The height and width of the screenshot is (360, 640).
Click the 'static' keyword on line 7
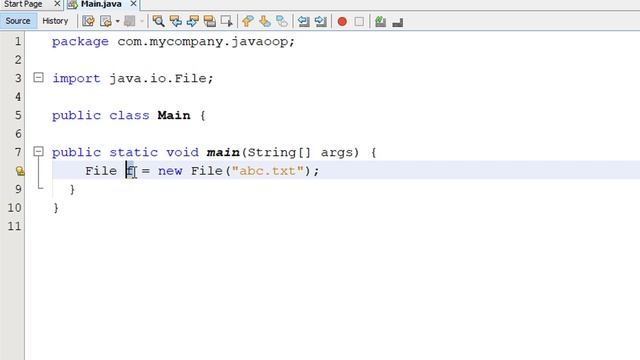(133, 152)
